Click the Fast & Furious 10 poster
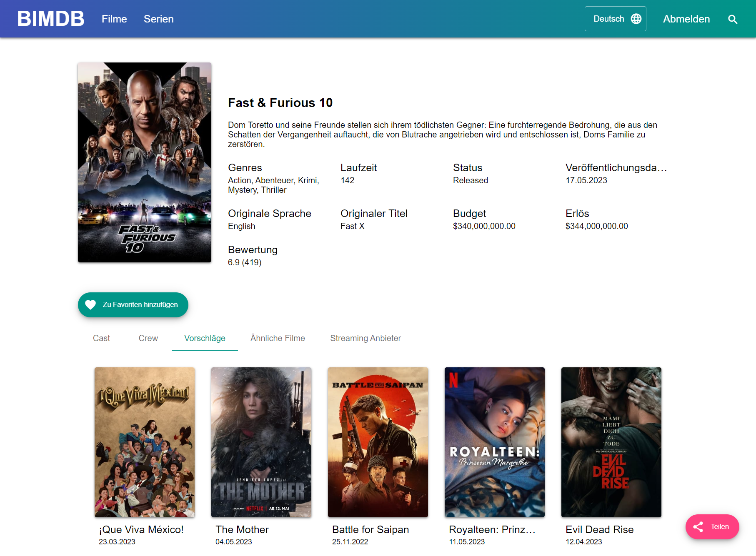The width and height of the screenshot is (756, 556). pyautogui.click(x=145, y=162)
